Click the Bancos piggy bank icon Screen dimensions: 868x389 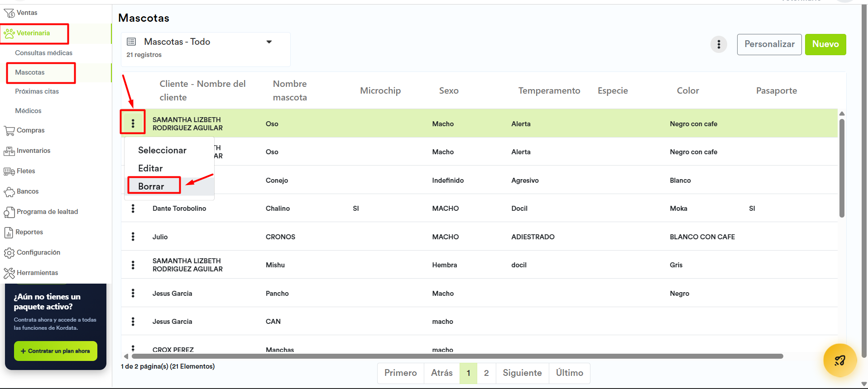[x=9, y=192]
